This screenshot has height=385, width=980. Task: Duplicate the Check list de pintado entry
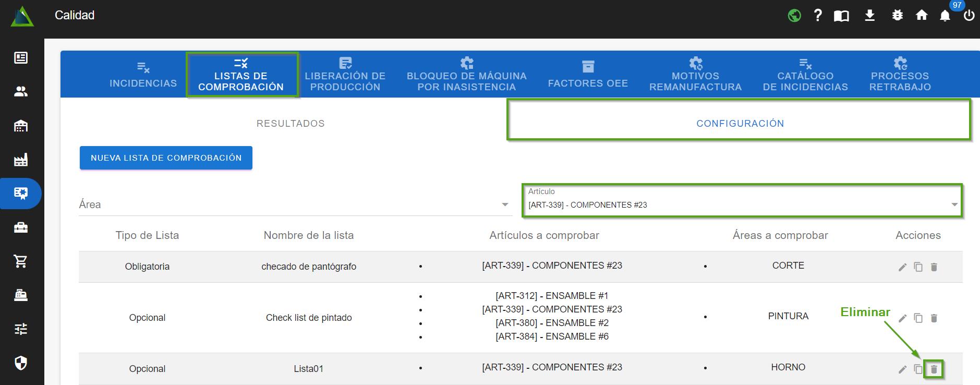[x=918, y=318]
